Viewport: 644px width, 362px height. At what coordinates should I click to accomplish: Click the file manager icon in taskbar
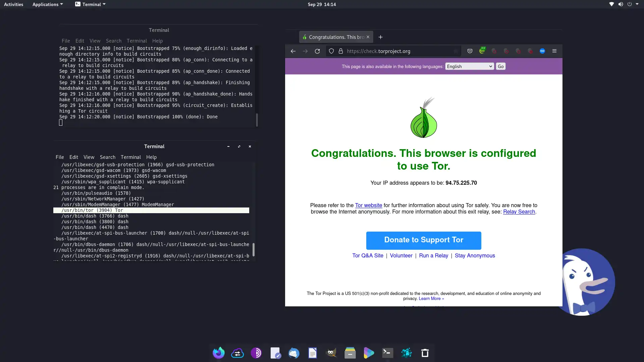350,353
